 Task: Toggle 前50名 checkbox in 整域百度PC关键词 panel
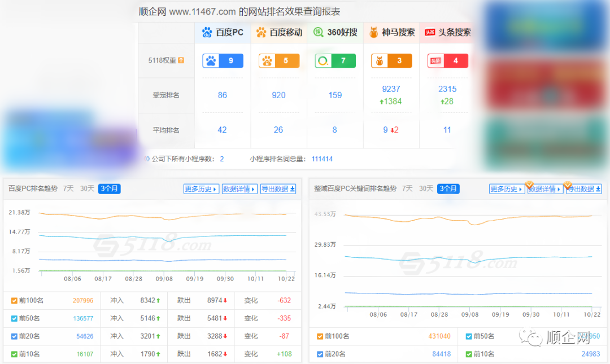pos(469,336)
